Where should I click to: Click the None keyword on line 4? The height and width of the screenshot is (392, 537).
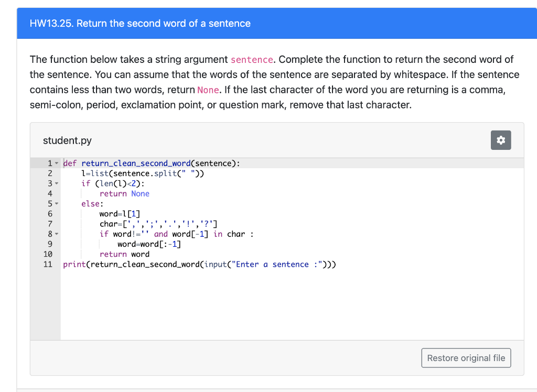(140, 193)
